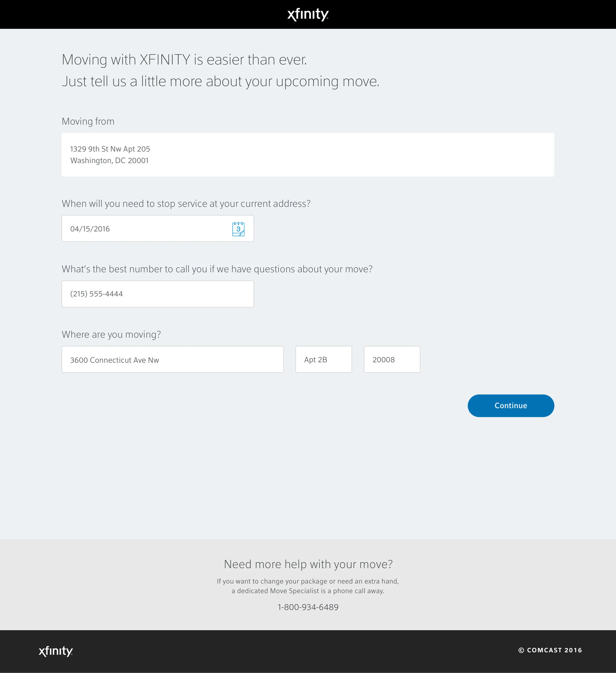The width and height of the screenshot is (616, 673).
Task: Click the Comcast 2016 copyright text
Action: pos(550,650)
